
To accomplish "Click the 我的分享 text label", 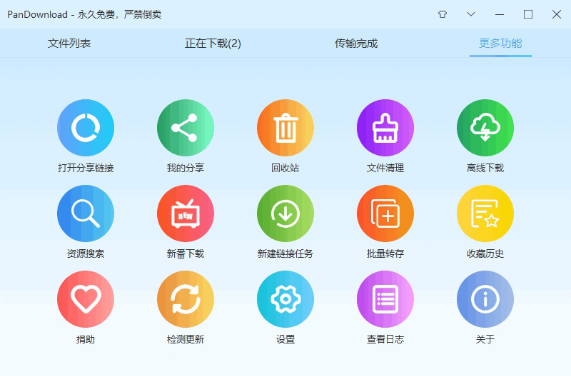I will coord(186,168).
